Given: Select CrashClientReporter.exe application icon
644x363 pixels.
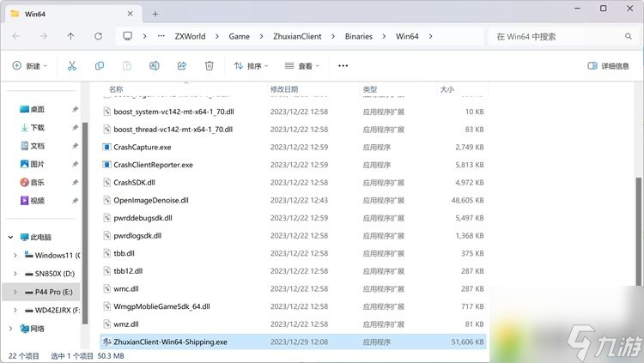Looking at the screenshot, I should point(106,165).
